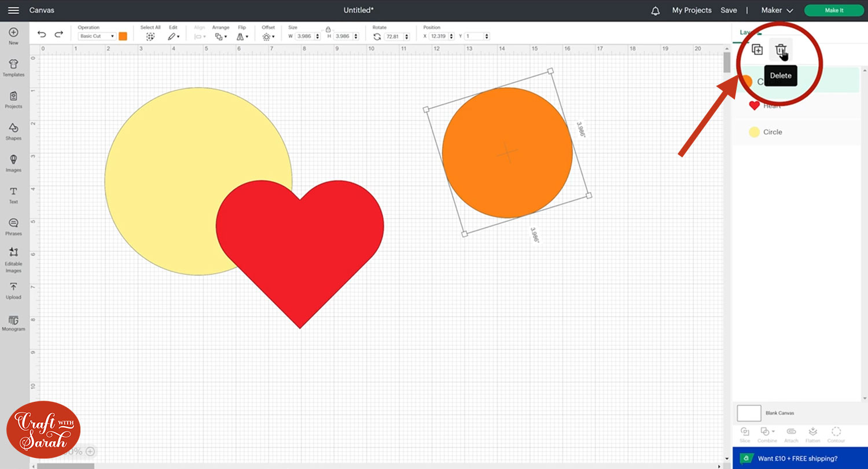Click the green Make It button
This screenshot has width=868, height=469.
[x=833, y=10]
